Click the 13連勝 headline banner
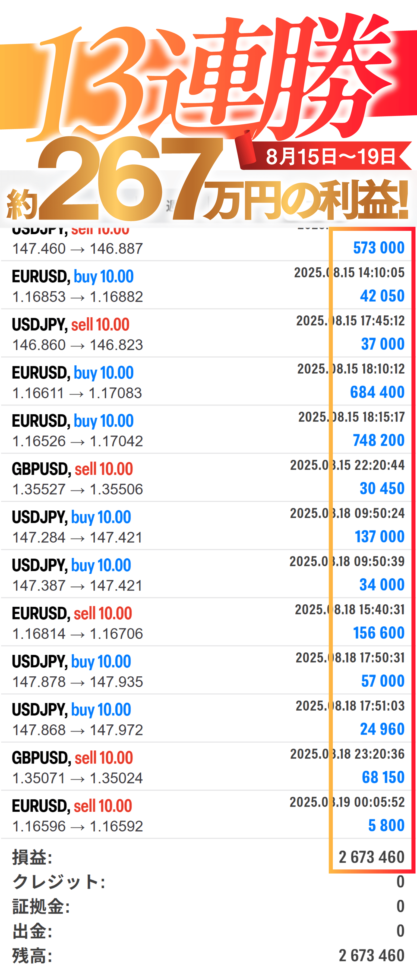 [x=213, y=80]
